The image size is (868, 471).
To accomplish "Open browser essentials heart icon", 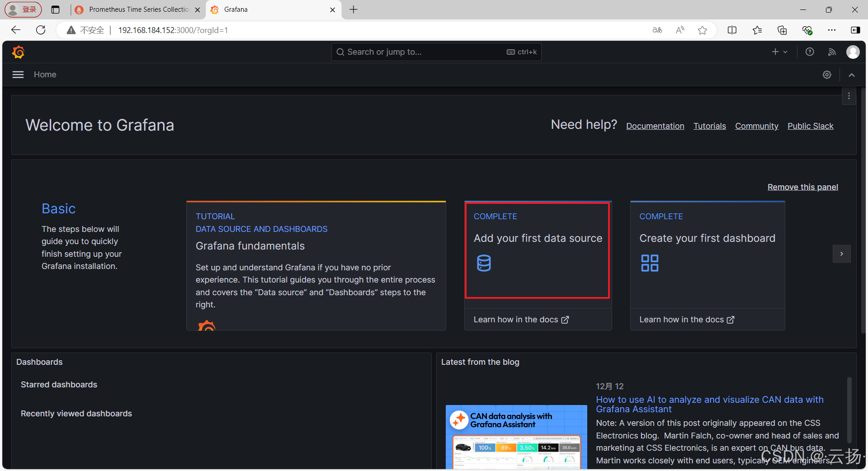I will click(x=807, y=30).
